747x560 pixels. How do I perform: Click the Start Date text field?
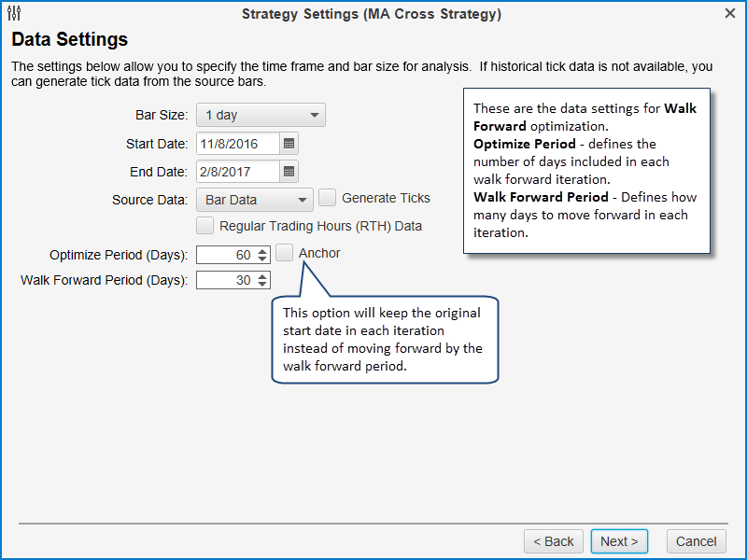pos(238,144)
